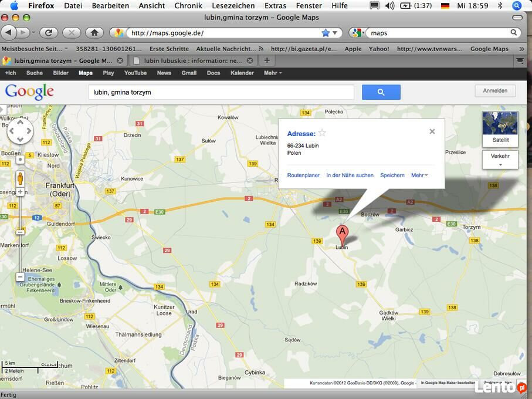Screen dimensions: 532x399
Task: Click the stop loading X button
Action: (72, 33)
